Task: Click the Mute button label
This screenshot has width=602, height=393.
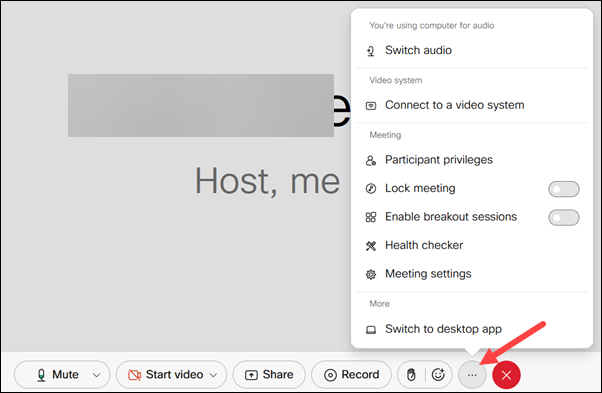Action: pos(65,375)
